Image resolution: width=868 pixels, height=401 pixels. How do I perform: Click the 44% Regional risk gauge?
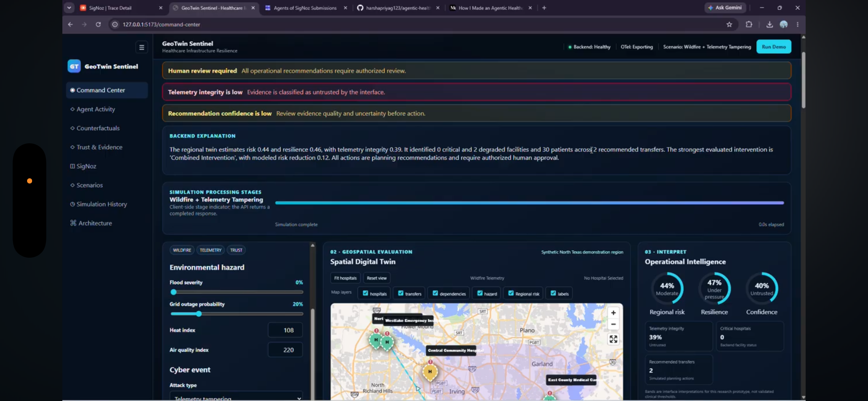click(x=667, y=288)
